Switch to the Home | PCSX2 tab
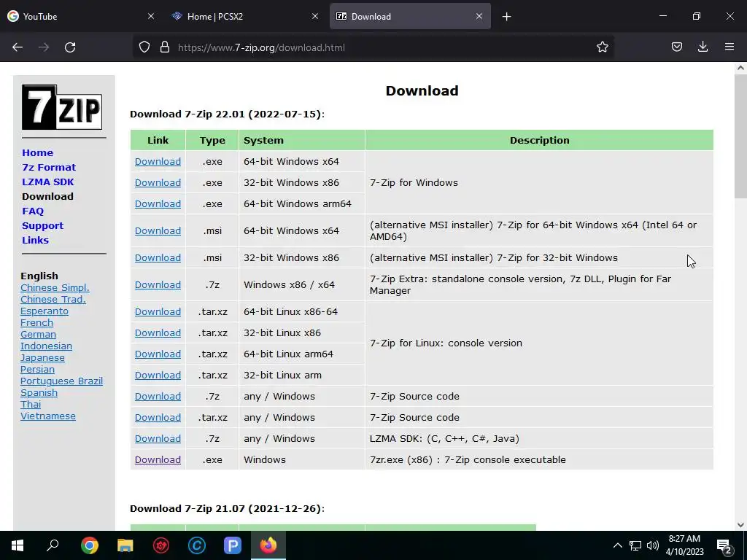 [x=245, y=16]
